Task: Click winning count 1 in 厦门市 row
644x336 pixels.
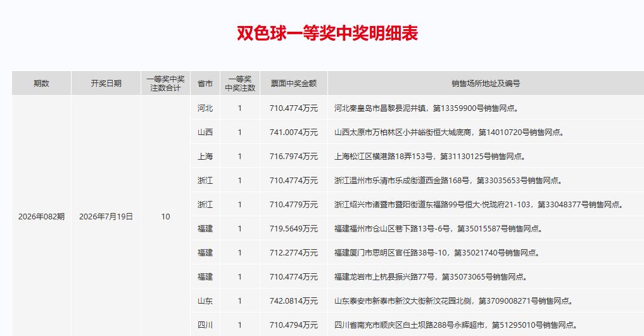Action: pyautogui.click(x=240, y=252)
